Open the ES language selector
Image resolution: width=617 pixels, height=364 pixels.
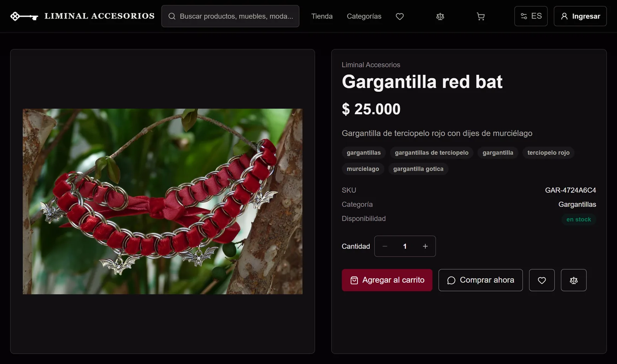click(x=531, y=16)
